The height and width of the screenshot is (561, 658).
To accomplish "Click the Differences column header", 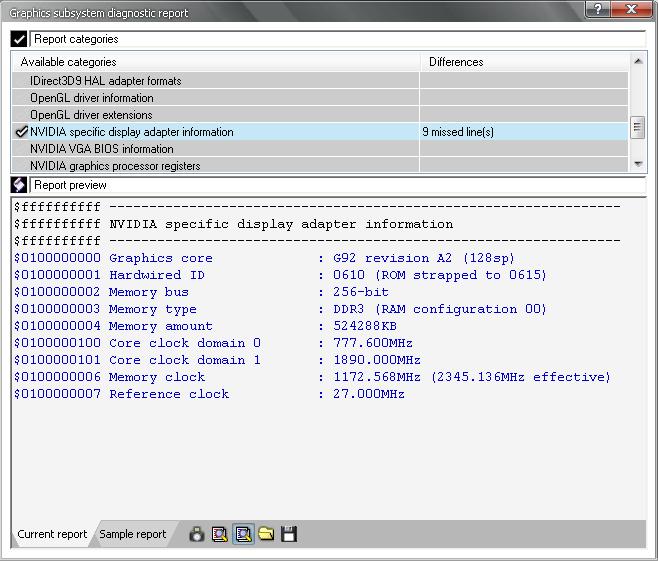I will [525, 62].
